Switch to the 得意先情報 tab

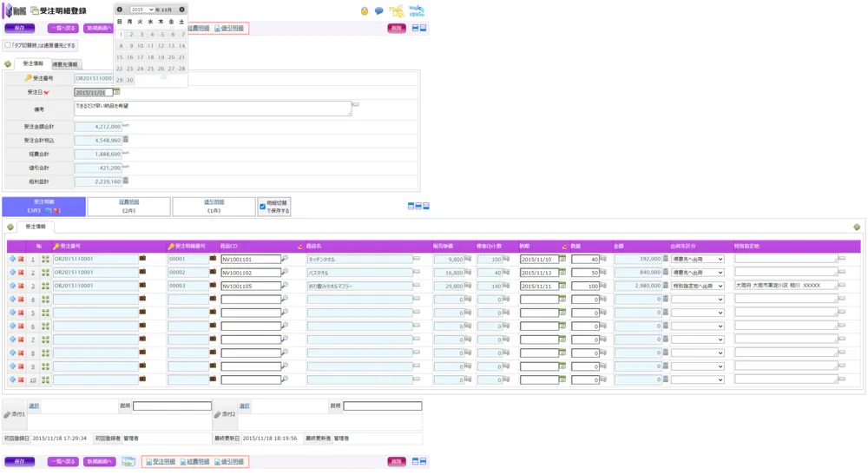(x=64, y=64)
